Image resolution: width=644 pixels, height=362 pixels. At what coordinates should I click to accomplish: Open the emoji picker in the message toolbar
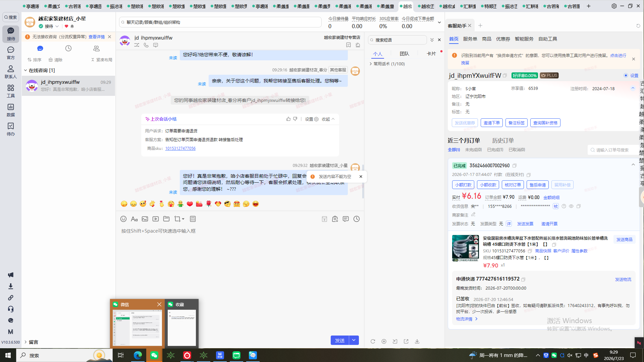coord(123,219)
